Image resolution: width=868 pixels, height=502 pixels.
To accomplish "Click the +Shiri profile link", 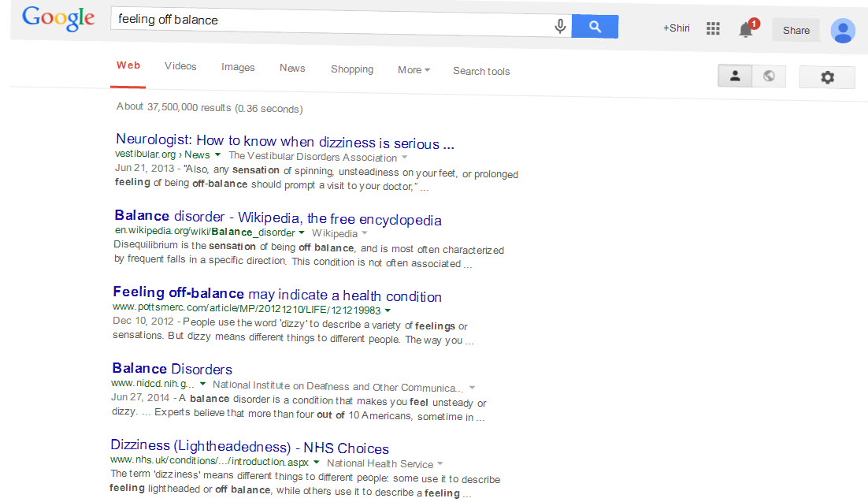I will [x=676, y=28].
